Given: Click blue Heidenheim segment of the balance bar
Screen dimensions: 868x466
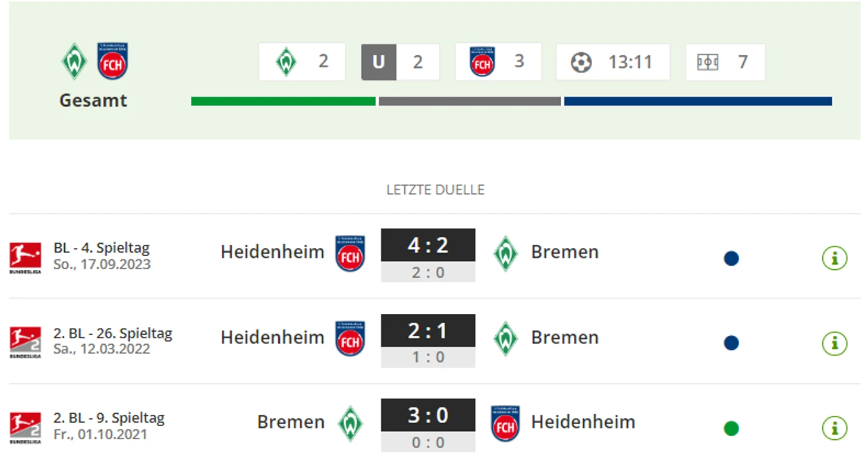Looking at the screenshot, I should pos(698,101).
